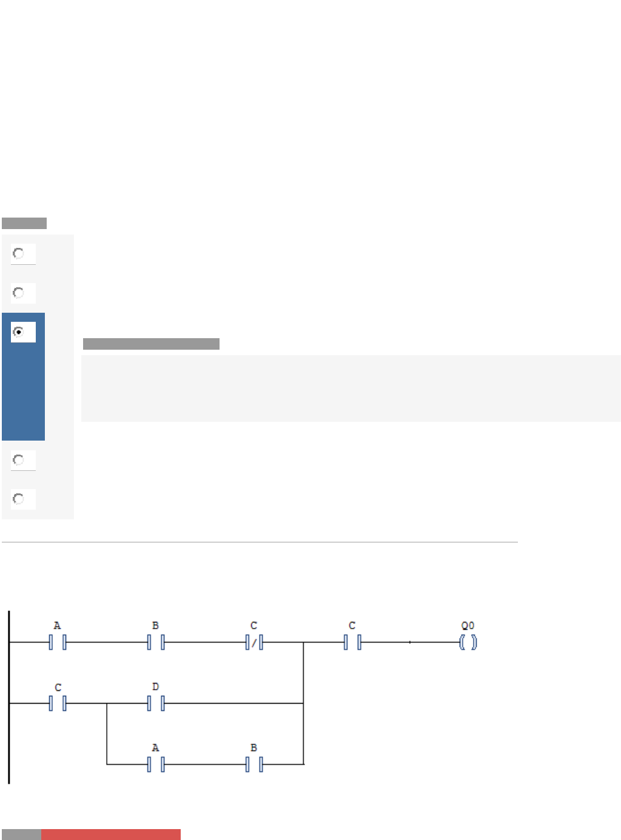The height and width of the screenshot is (840, 621).
Task: Click the small gray bar beside red bar
Action: [21, 835]
